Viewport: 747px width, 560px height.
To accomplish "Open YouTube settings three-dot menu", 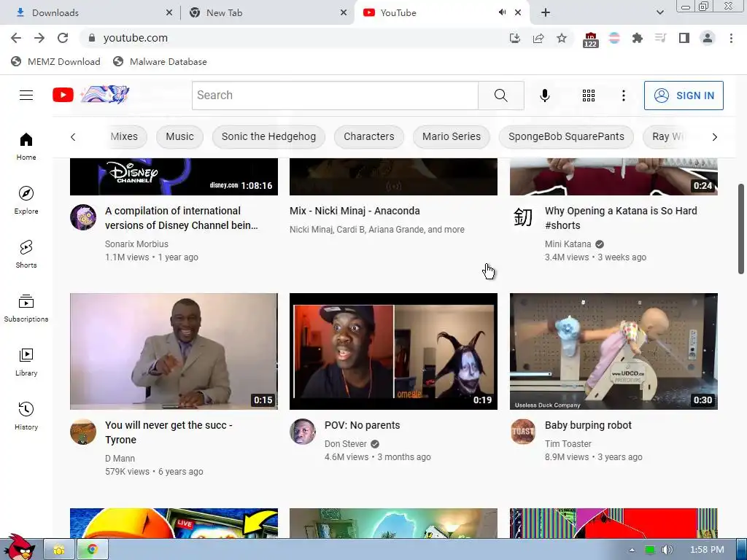I will [x=623, y=96].
